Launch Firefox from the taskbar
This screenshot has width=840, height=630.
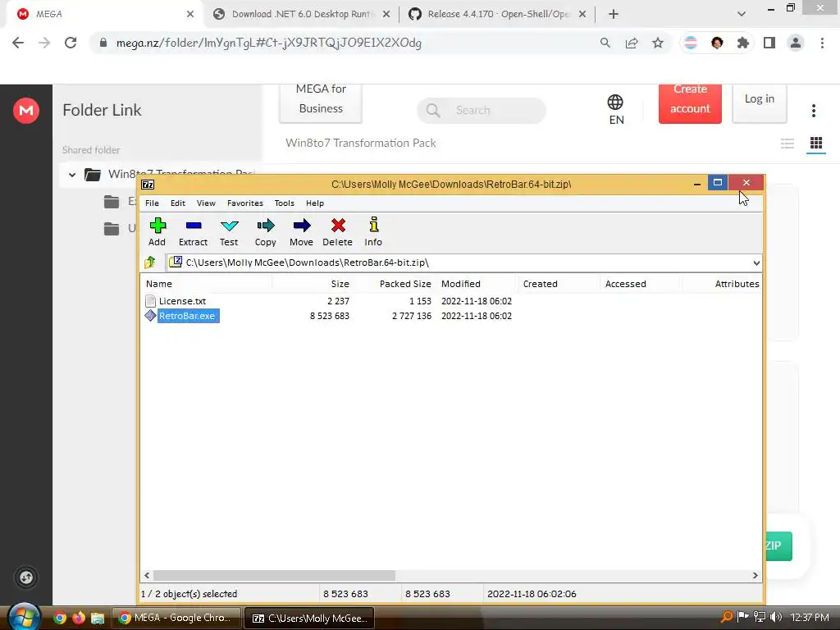(79, 618)
